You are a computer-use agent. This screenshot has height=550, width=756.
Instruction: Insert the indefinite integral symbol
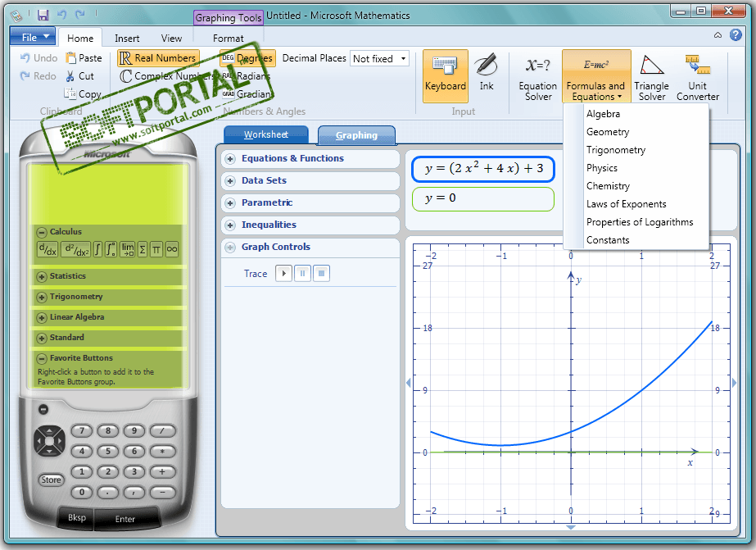pyautogui.click(x=97, y=249)
